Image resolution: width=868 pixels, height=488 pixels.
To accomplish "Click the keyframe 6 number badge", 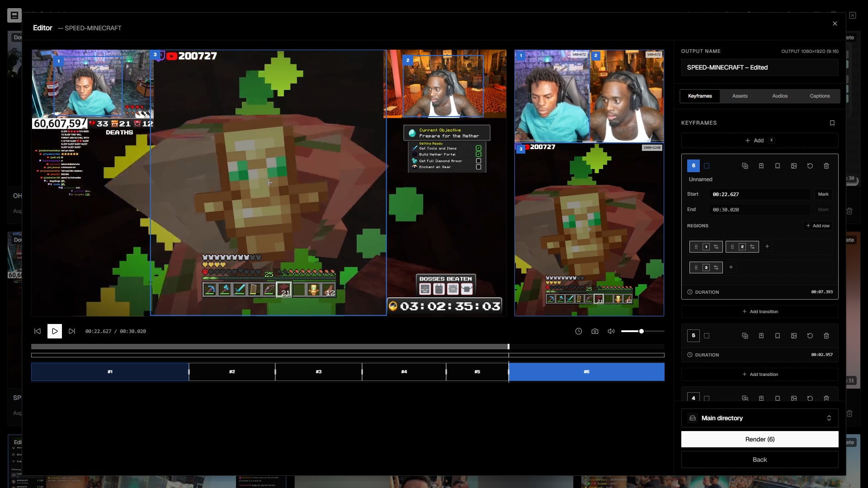I will (693, 166).
